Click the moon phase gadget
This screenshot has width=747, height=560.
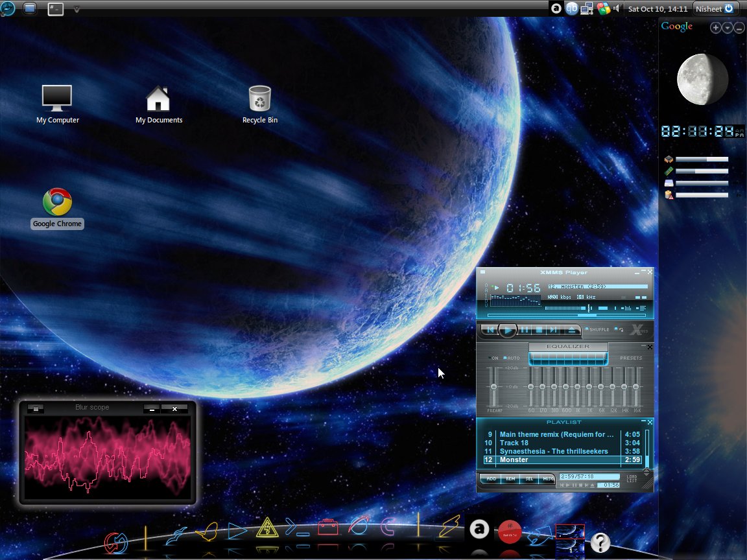point(702,79)
